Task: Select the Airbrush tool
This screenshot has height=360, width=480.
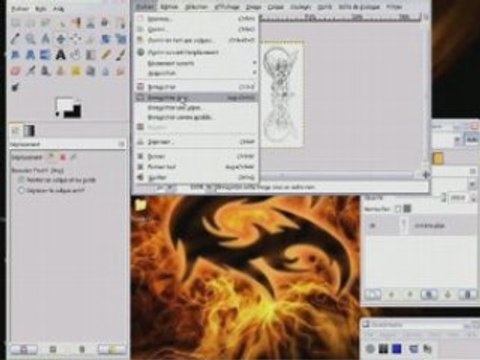Action: coord(31,71)
